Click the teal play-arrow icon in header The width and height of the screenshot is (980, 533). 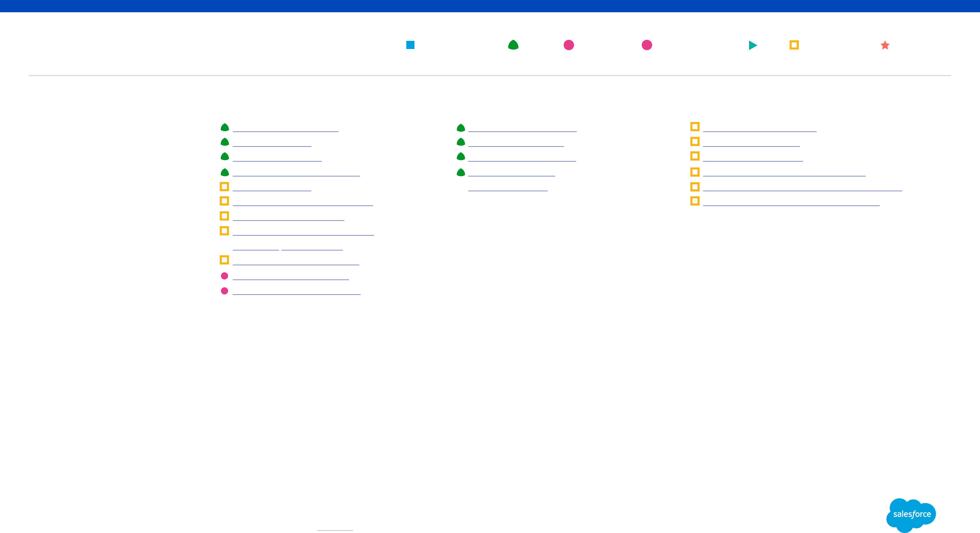(753, 45)
